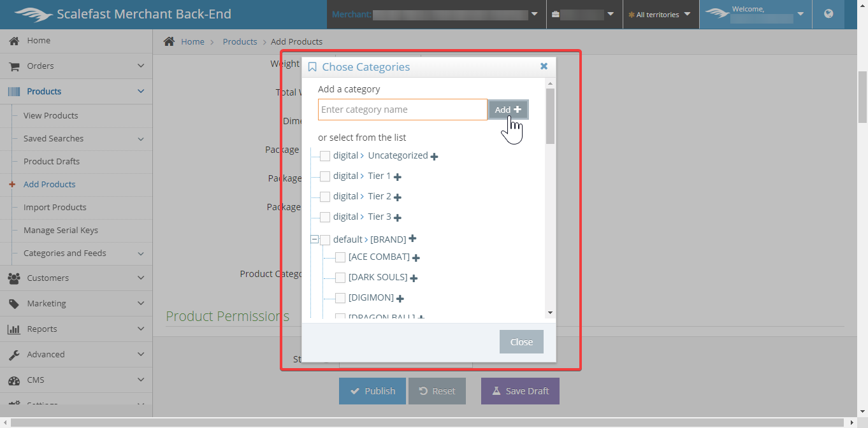The height and width of the screenshot is (428, 868).
Task: Focus the Enter category name field
Action: click(x=402, y=110)
